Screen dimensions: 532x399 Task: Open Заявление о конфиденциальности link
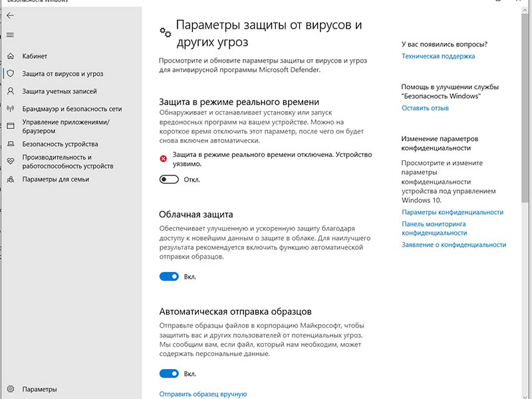tap(454, 245)
